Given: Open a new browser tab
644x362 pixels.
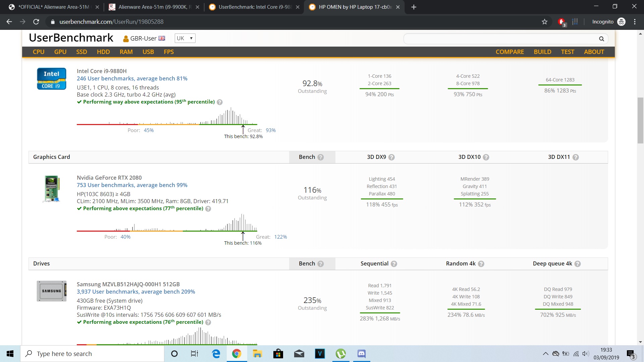Looking at the screenshot, I should (414, 7).
